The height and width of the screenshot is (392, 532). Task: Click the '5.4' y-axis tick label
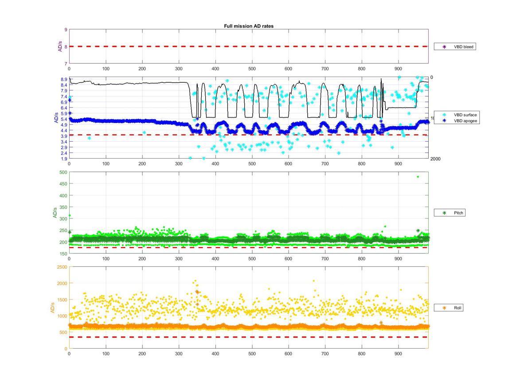coord(64,119)
